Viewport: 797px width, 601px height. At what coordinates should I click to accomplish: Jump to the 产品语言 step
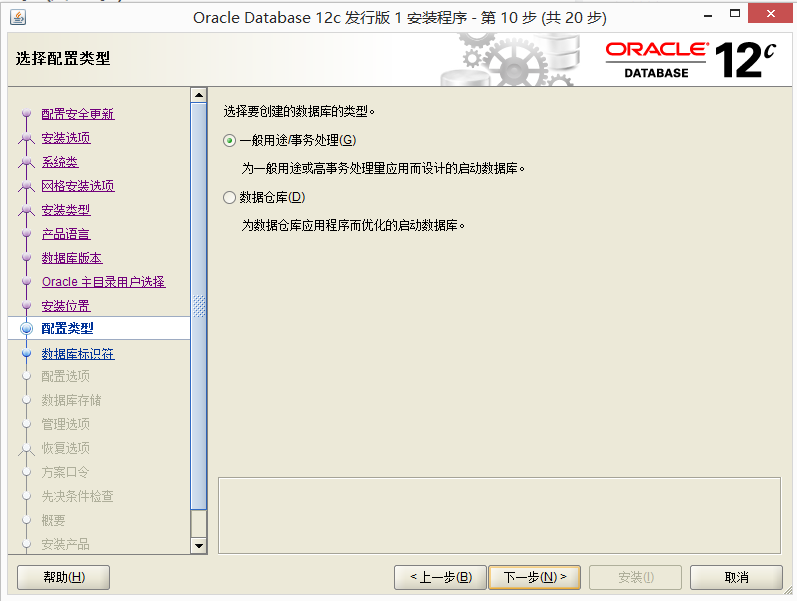click(x=66, y=234)
